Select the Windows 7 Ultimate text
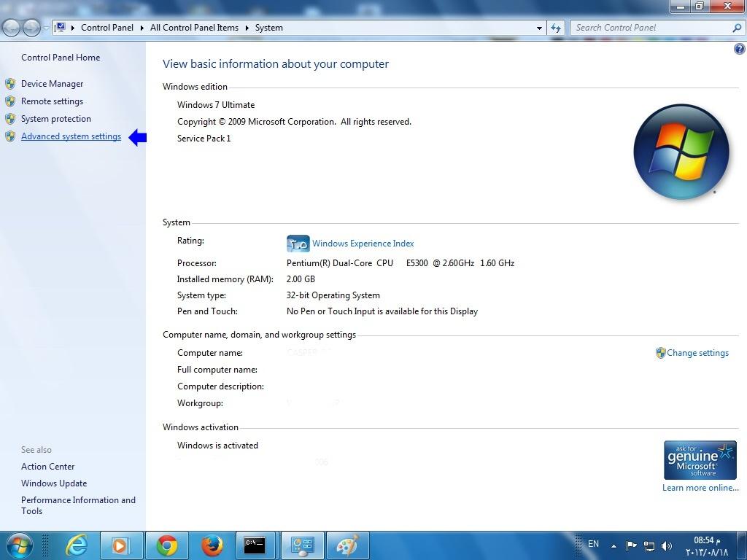This screenshot has height=560, width=747. (216, 105)
